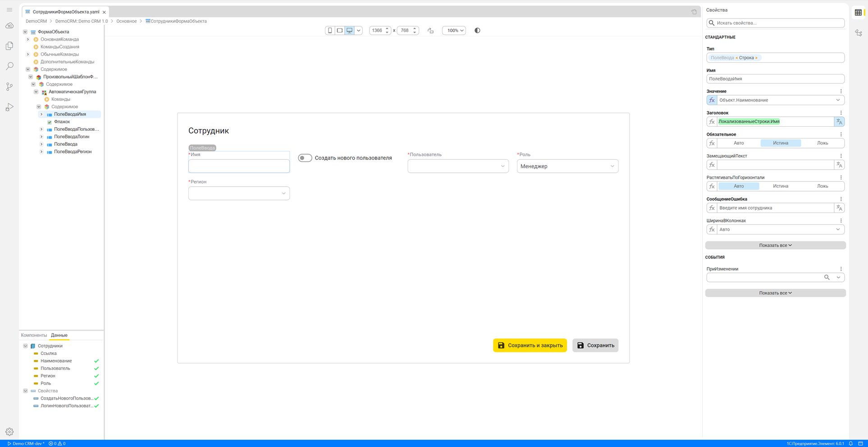Open the search icon in left sidebar
Viewport: 868px width, 447px height.
point(9,66)
